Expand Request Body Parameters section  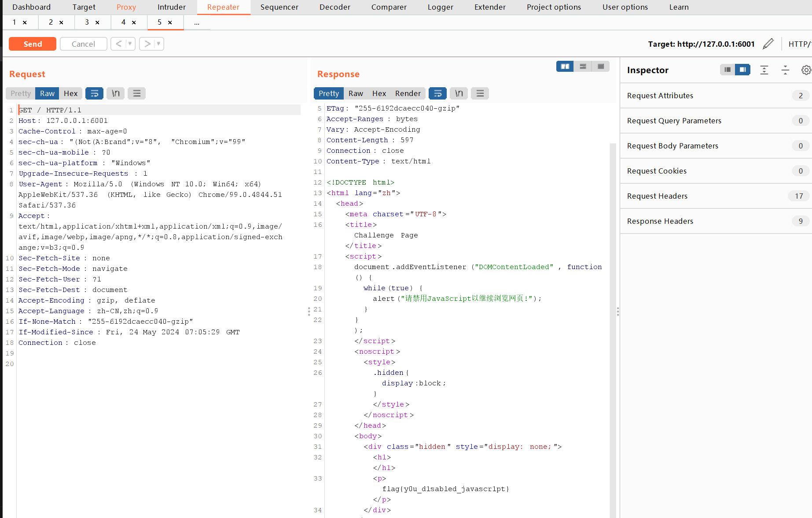(x=716, y=146)
